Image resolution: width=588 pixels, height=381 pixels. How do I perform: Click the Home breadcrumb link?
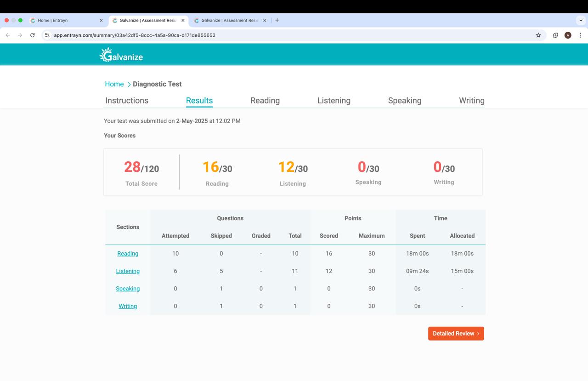[114, 84]
